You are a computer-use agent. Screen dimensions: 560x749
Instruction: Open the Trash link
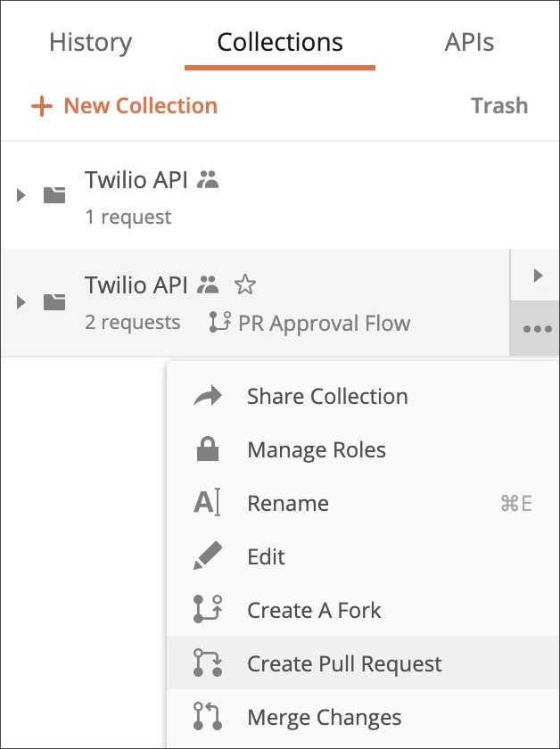click(x=499, y=105)
